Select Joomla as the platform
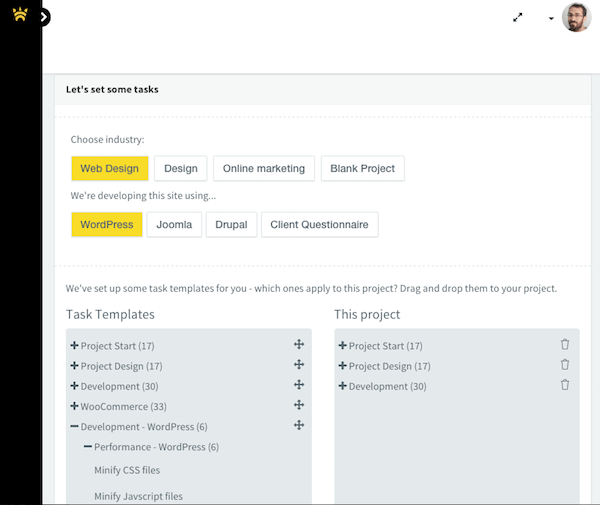 point(174,225)
